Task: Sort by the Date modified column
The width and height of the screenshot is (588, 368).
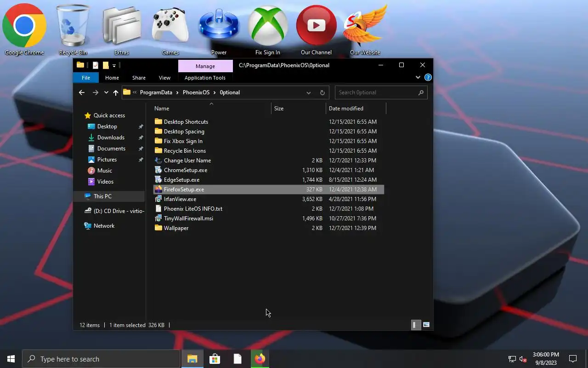Action: [x=356, y=109]
